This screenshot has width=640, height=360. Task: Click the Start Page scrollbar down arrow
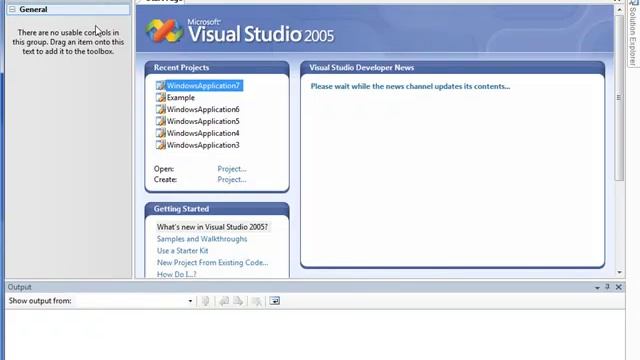pyautogui.click(x=619, y=272)
